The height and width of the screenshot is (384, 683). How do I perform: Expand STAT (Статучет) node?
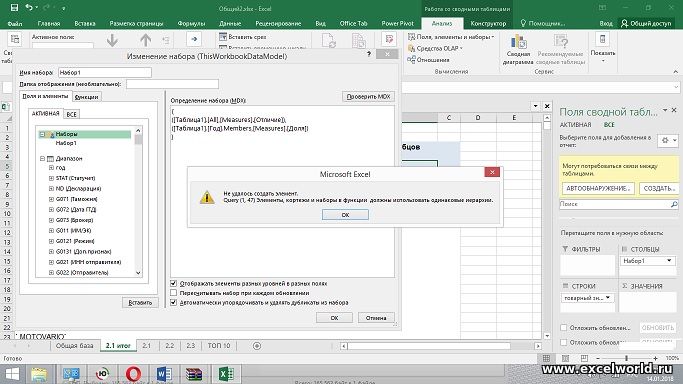click(x=51, y=178)
